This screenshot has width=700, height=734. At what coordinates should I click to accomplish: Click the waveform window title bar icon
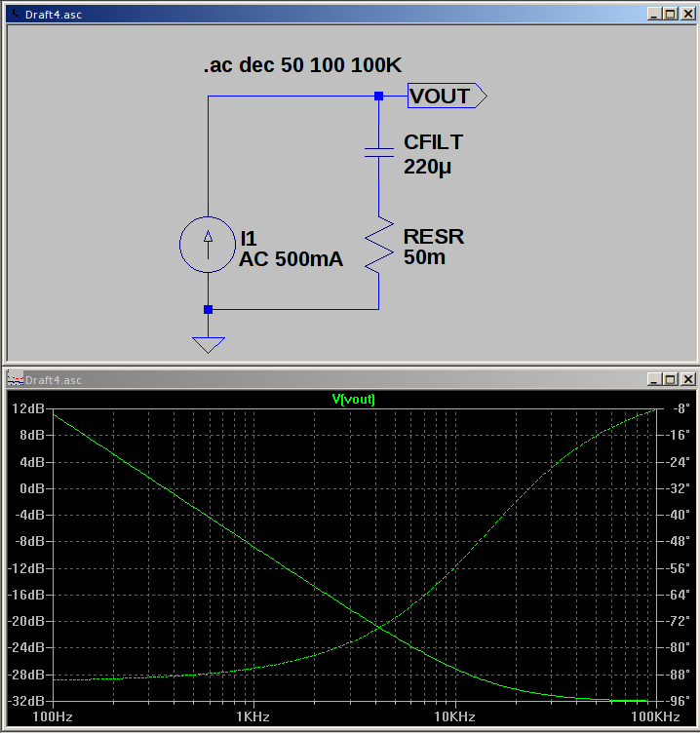coord(16,379)
